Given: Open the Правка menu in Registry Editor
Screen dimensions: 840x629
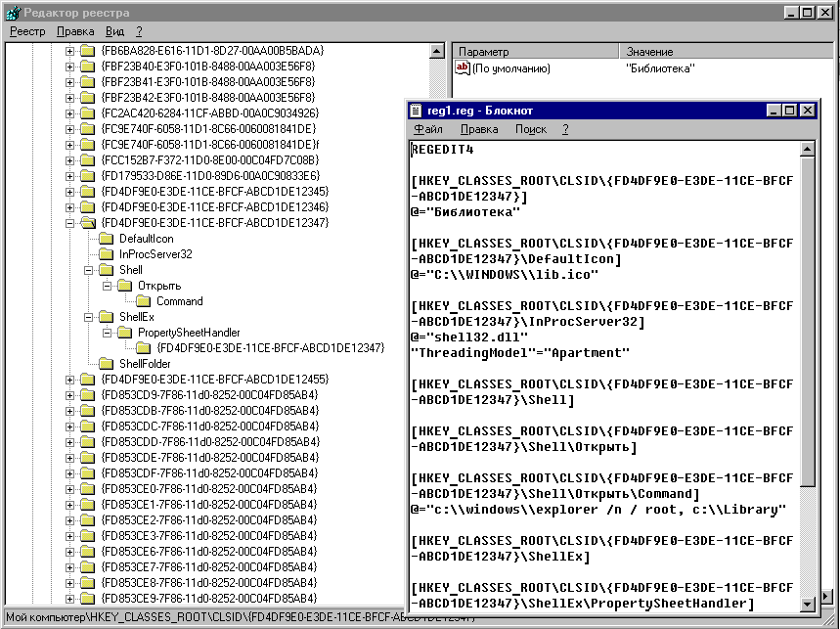Looking at the screenshot, I should (75, 31).
